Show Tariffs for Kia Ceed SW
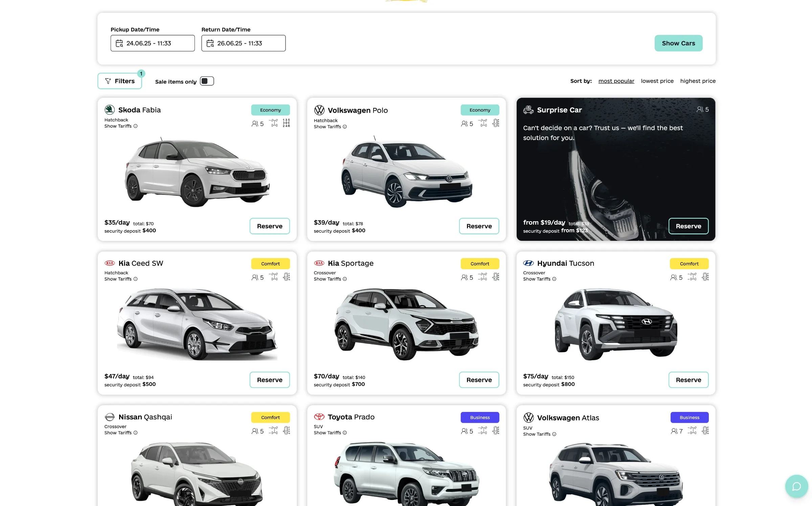This screenshot has height=506, width=812. (x=121, y=279)
